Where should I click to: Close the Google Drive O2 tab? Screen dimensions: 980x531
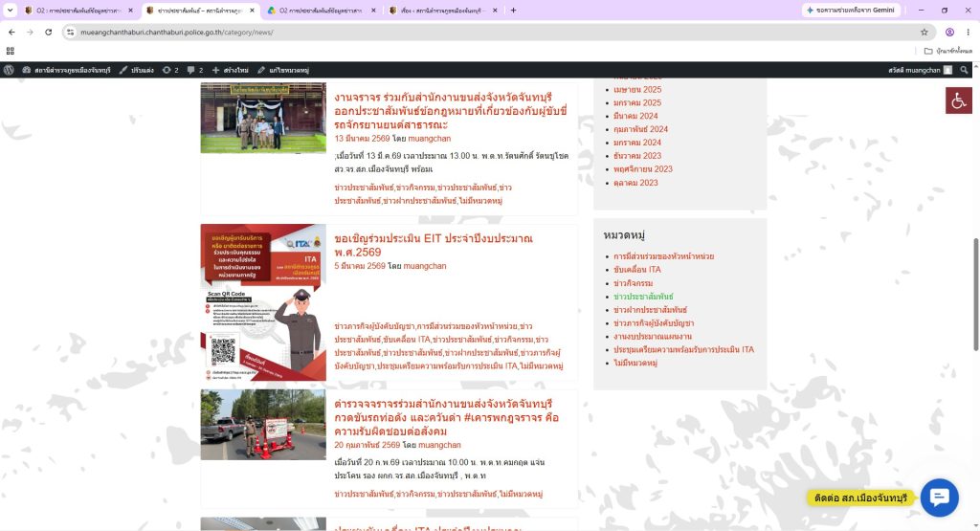373,10
